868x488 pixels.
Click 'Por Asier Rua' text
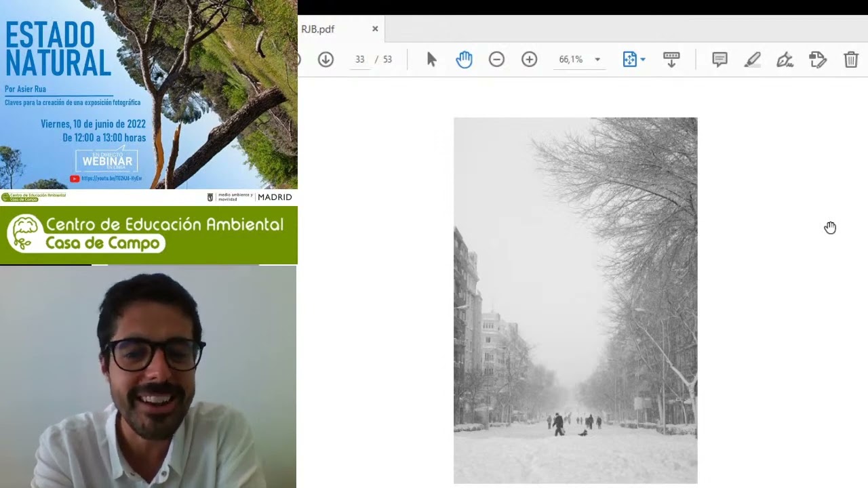coord(25,89)
